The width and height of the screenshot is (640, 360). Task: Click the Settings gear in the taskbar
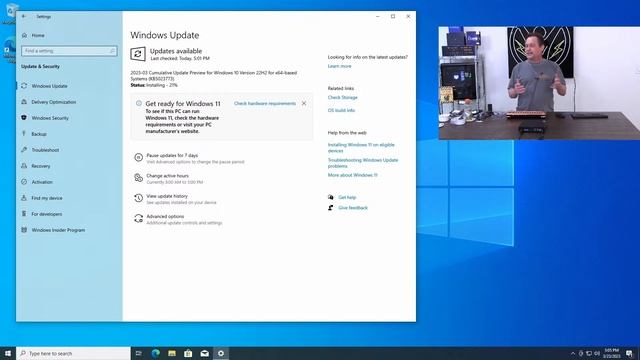click(221, 353)
